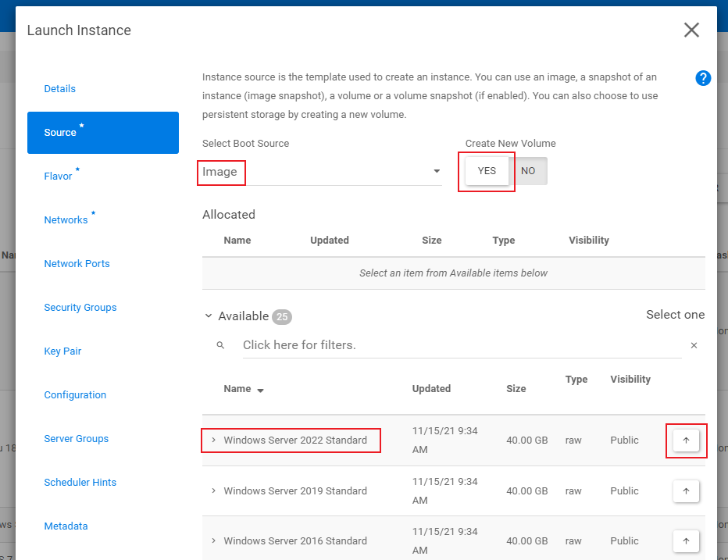Click the Windows Server 2019 Standard name
The height and width of the screenshot is (560, 728).
pos(295,490)
